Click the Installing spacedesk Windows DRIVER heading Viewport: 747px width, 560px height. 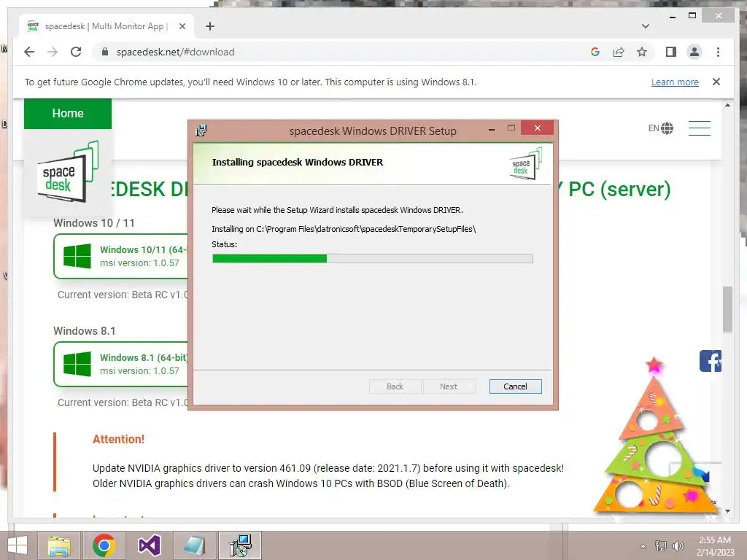pyautogui.click(x=298, y=163)
